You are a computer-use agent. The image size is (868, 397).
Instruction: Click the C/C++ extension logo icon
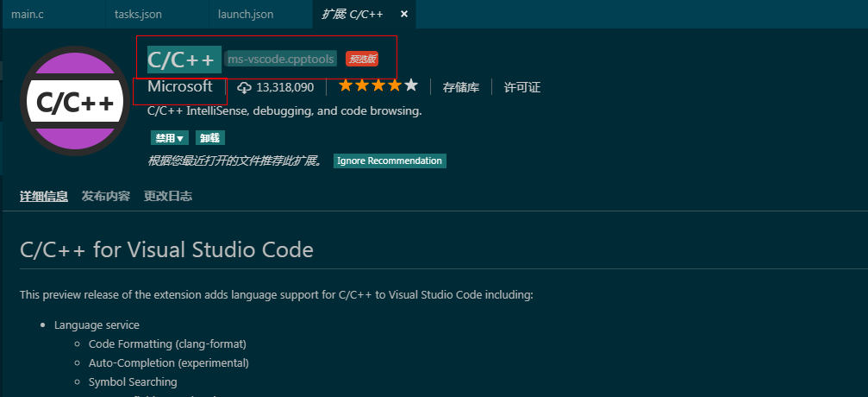point(74,102)
